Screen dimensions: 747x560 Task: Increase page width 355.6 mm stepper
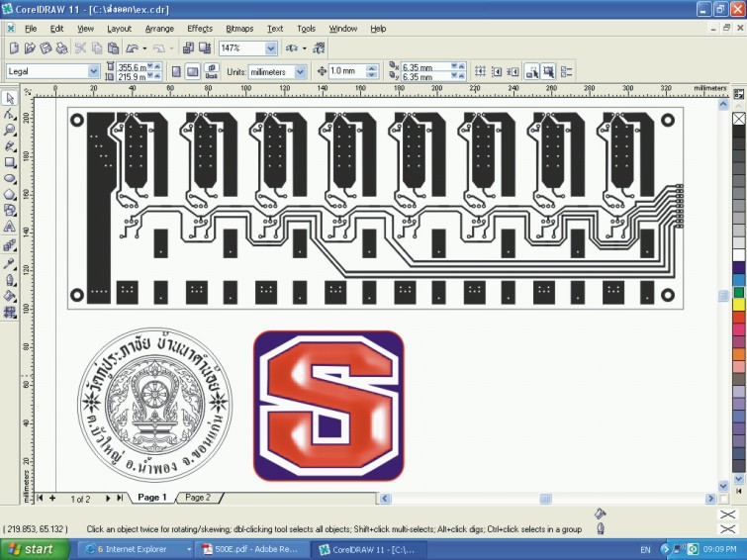[x=157, y=65]
